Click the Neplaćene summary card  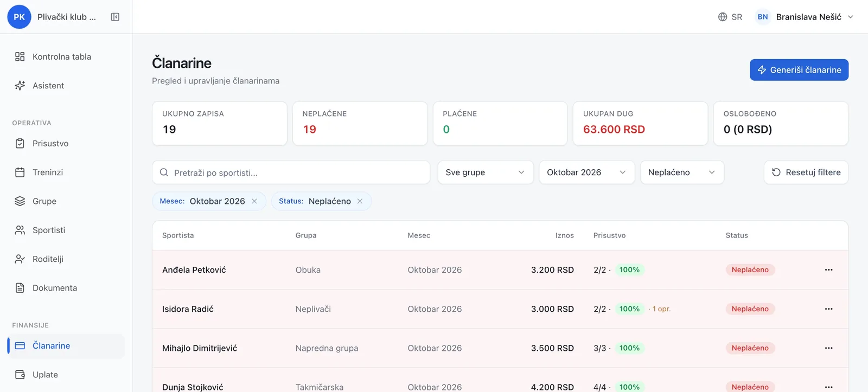pos(360,124)
